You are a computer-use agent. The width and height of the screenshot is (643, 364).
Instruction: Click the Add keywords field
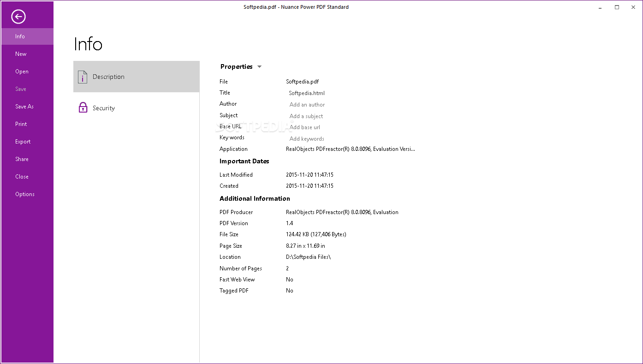(x=307, y=139)
